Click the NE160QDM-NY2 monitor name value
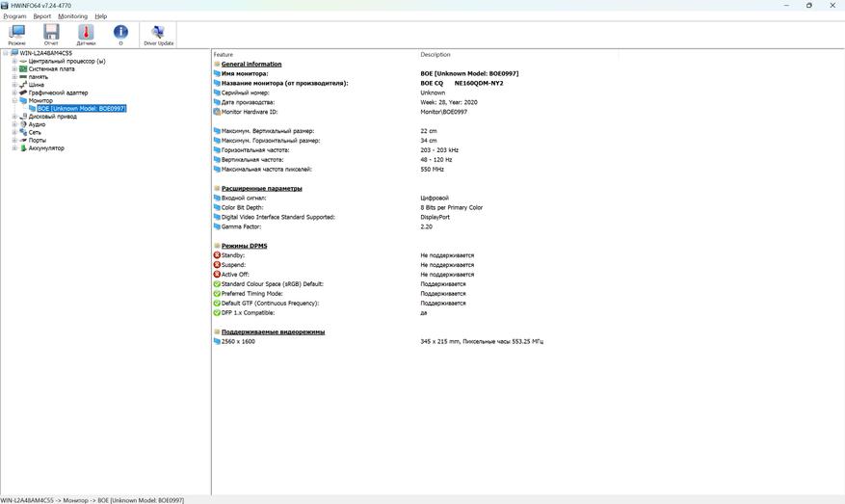The width and height of the screenshot is (845, 504). click(x=479, y=84)
